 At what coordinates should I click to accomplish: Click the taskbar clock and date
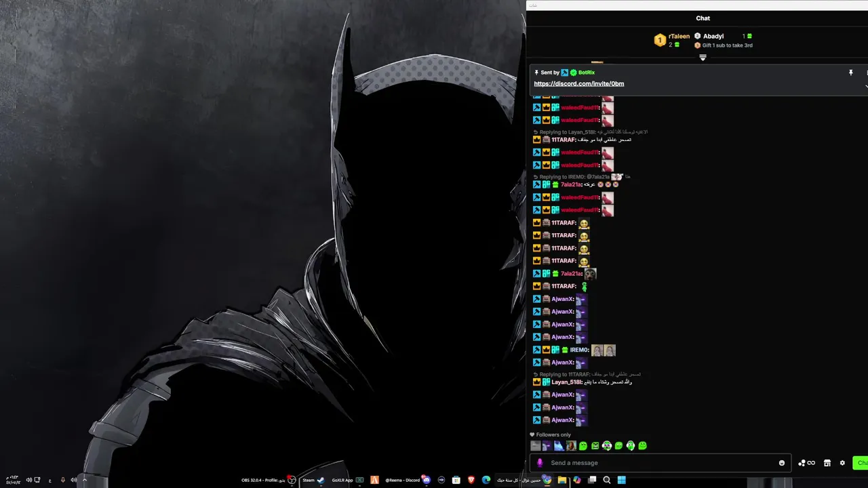pos(12,480)
